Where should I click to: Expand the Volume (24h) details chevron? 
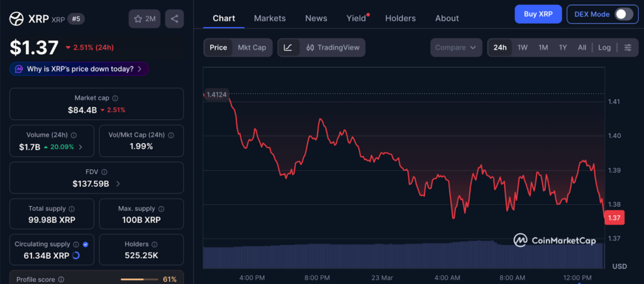80,147
